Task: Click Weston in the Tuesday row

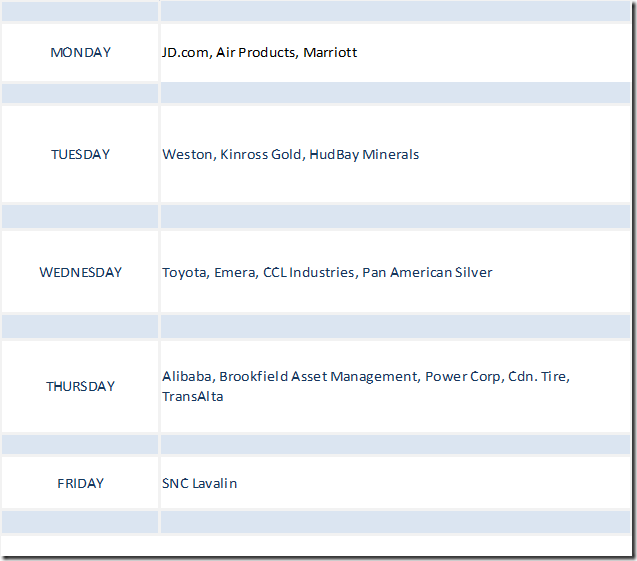Action: (187, 154)
